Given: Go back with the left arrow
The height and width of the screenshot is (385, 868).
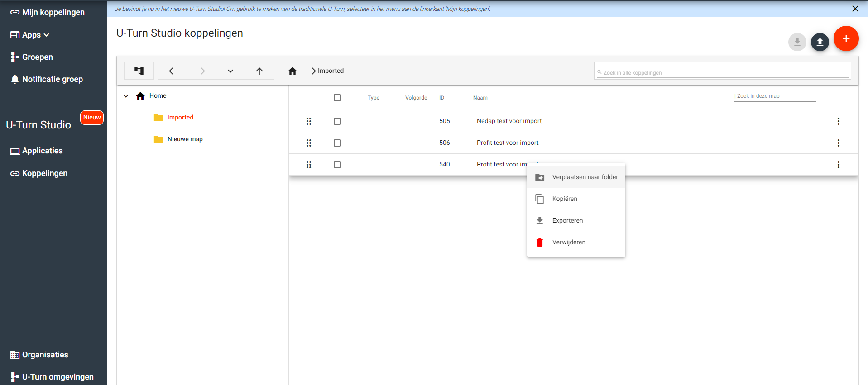Looking at the screenshot, I should (x=173, y=71).
